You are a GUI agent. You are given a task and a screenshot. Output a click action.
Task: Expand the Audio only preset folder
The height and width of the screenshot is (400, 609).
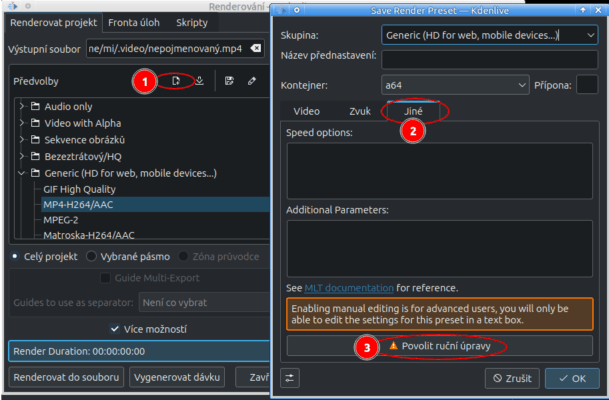[23, 105]
